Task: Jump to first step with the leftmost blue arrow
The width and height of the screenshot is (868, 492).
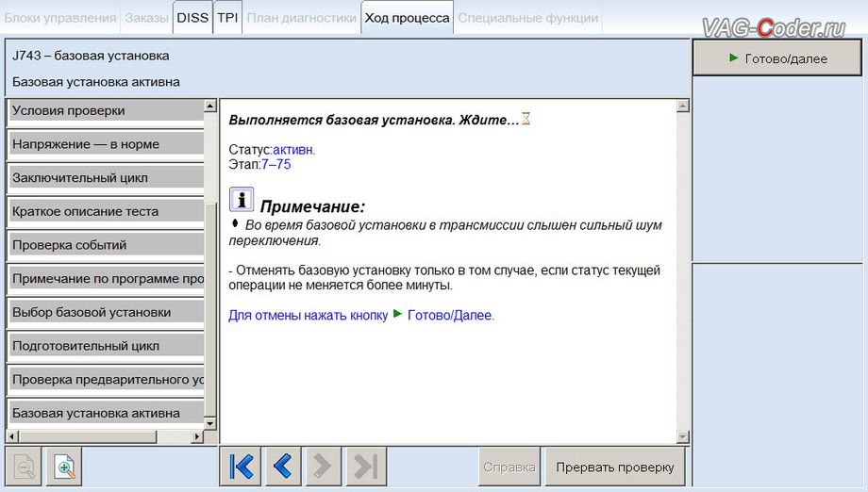Action: tap(242, 466)
